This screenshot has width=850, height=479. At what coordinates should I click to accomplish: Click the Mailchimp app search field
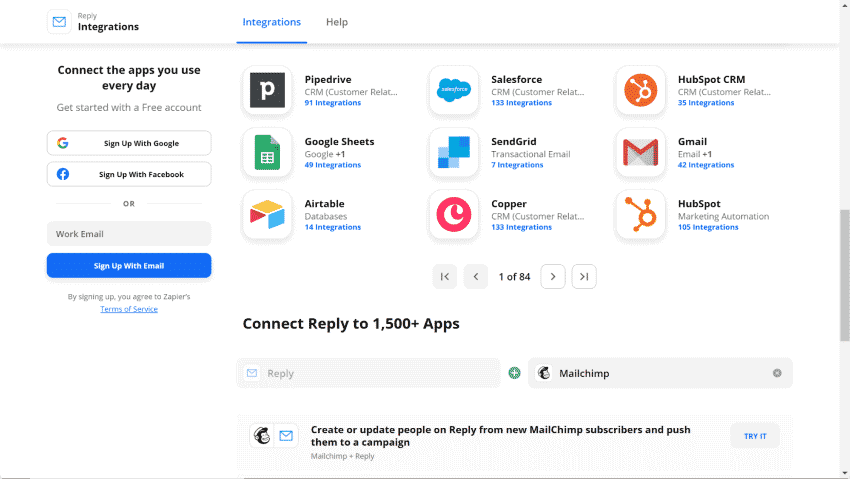pos(660,373)
